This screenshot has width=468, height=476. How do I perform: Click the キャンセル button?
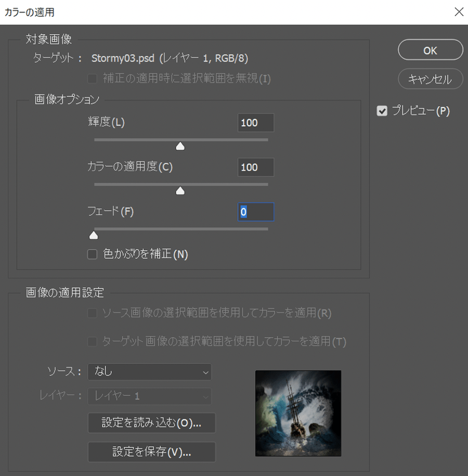(431, 79)
